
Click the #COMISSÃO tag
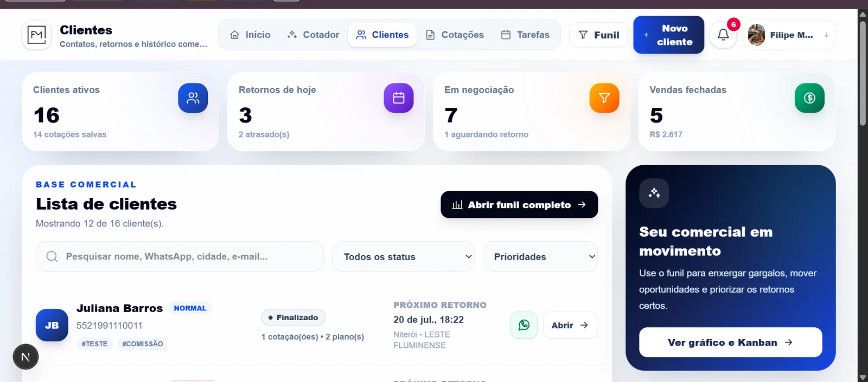point(143,344)
